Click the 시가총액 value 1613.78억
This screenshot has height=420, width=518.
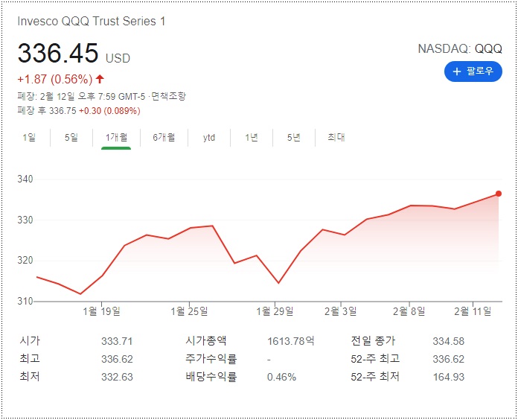pyautogui.click(x=291, y=341)
